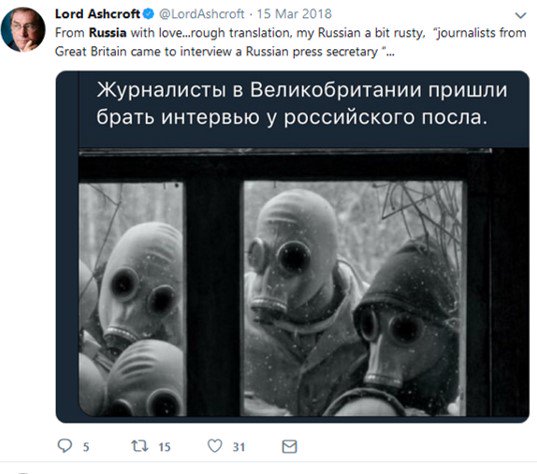Click the bold Russia keyword
Viewport: 537px width, 474px height.
[108, 33]
